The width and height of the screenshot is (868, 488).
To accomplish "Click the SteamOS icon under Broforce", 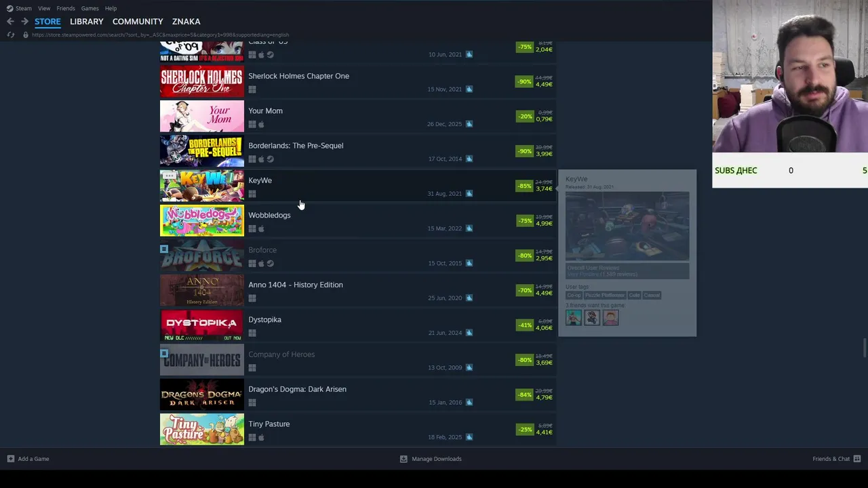I will point(270,264).
